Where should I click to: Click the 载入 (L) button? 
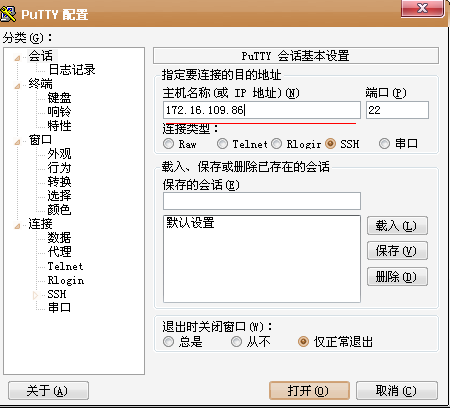coord(397,226)
